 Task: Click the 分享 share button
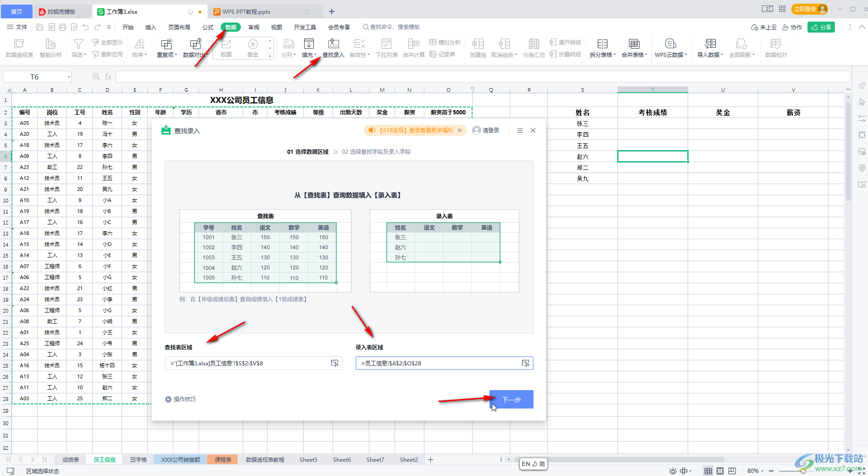[x=821, y=27]
